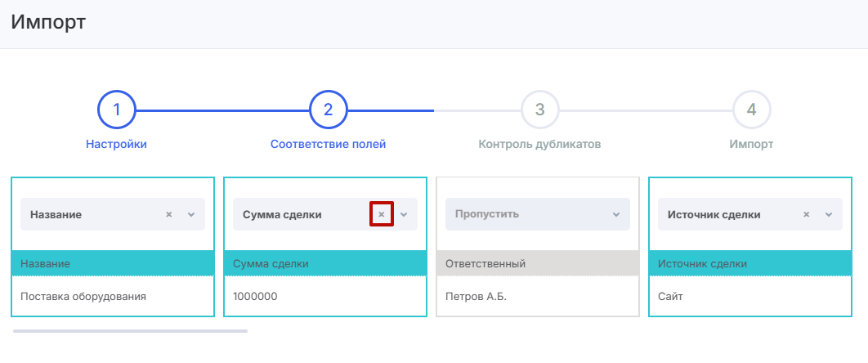Expand the Сумма сделки dropdown arrow
Screen dimensions: 868x363
click(x=404, y=215)
